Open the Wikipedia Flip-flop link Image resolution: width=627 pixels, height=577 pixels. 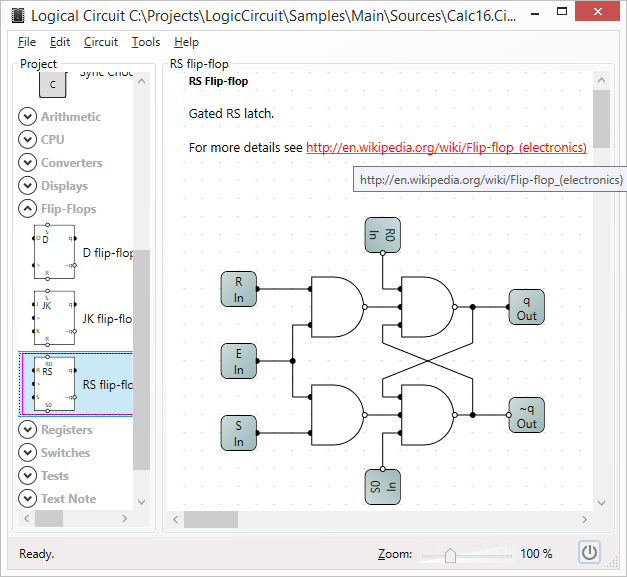point(446,148)
